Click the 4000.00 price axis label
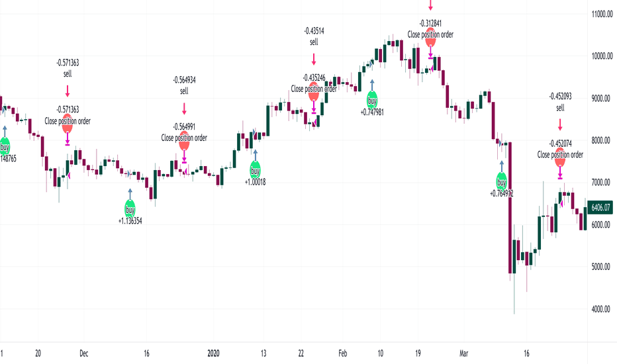617x364 pixels. (x=602, y=309)
